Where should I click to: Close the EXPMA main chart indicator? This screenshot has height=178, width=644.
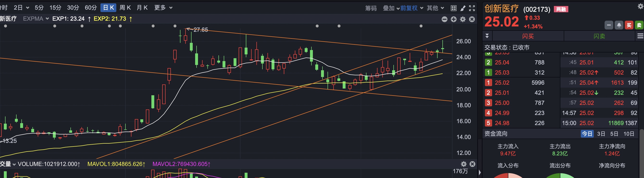click(472, 19)
